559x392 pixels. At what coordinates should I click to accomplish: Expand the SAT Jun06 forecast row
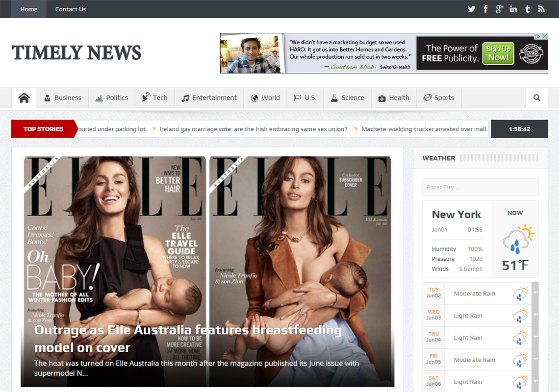click(x=535, y=382)
